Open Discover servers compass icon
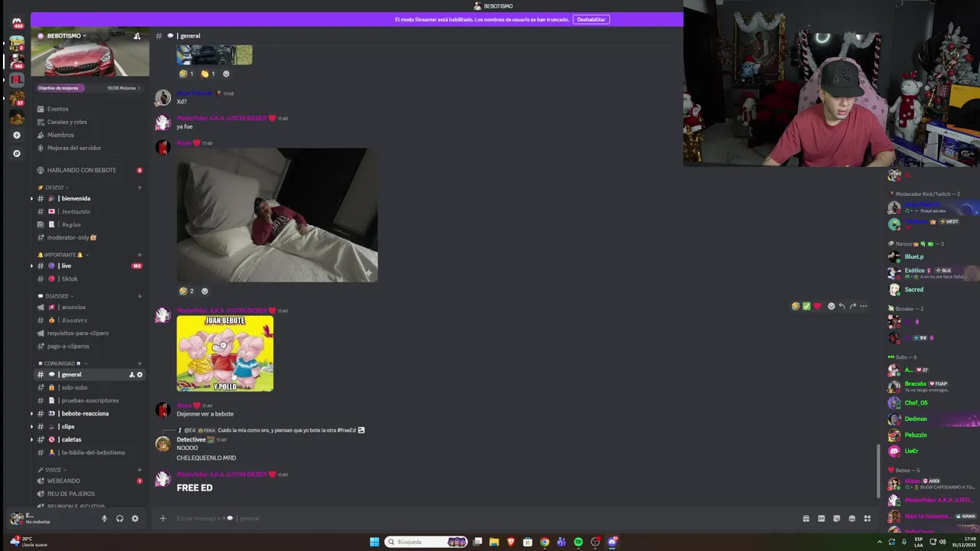980x551 pixels. click(17, 153)
